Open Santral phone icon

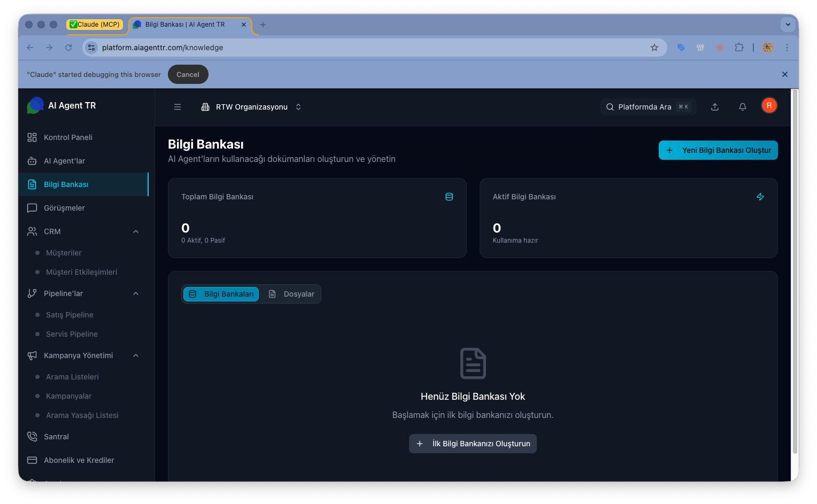click(x=32, y=437)
